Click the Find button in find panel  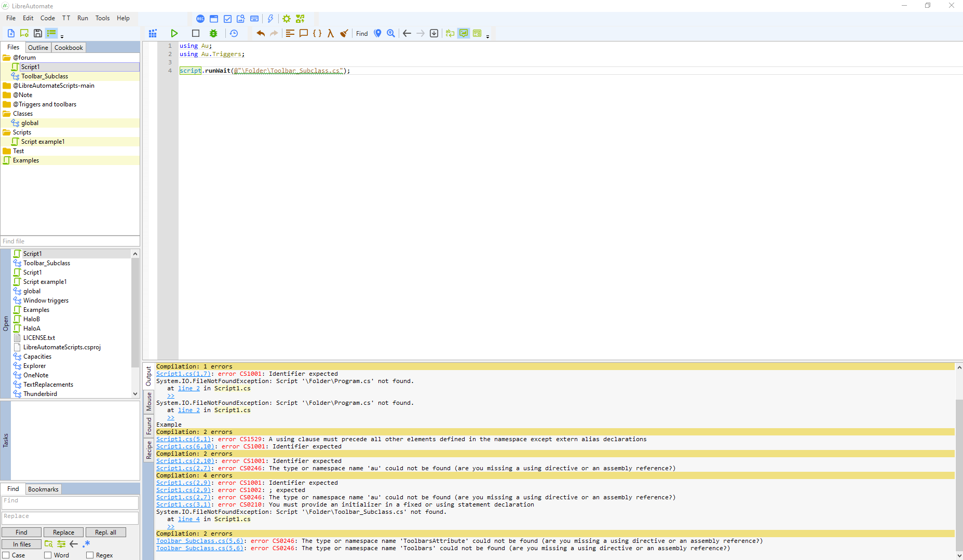pyautogui.click(x=21, y=532)
